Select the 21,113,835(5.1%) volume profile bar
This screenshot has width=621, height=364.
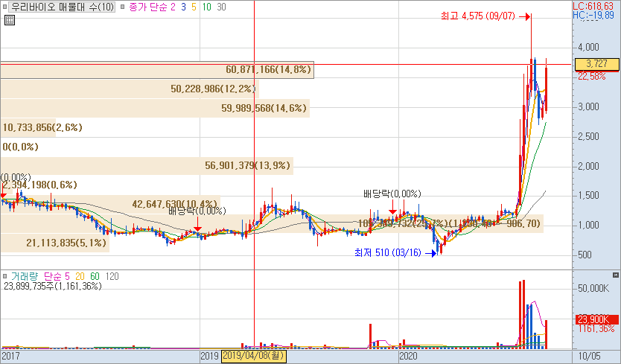54,243
